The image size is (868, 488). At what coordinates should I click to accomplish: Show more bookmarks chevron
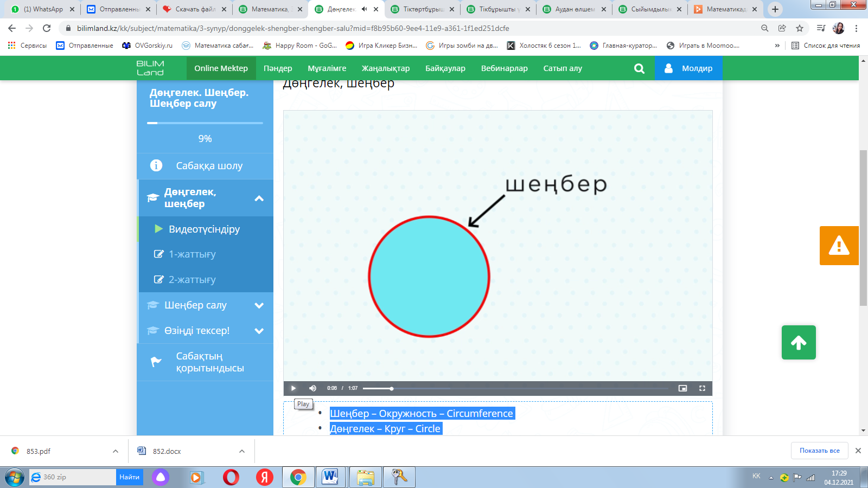[x=777, y=46]
